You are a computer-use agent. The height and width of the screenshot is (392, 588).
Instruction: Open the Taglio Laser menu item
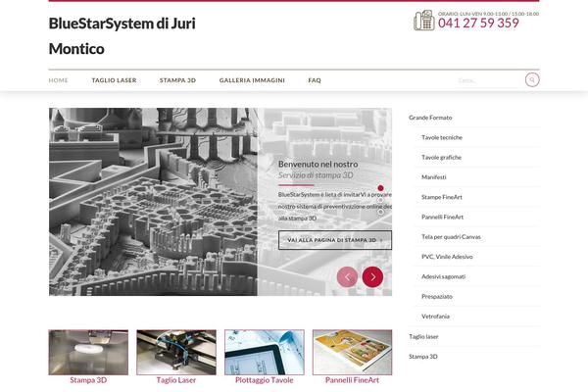114,80
